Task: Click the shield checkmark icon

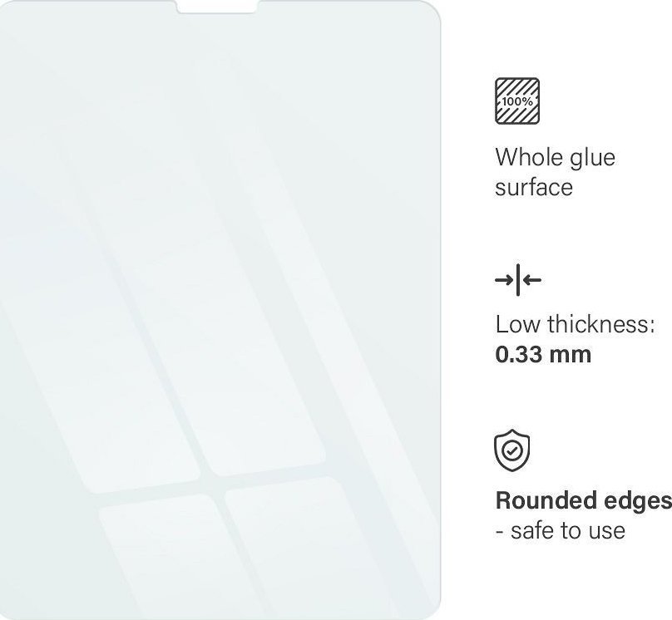Action: click(x=512, y=450)
